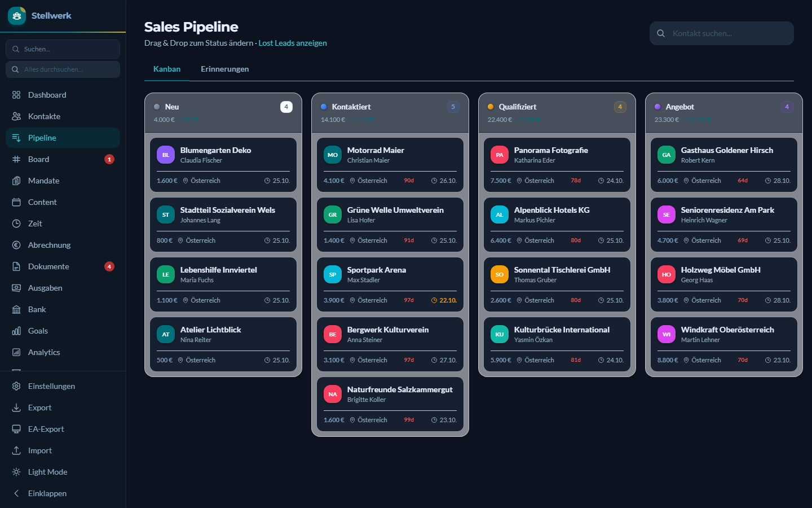Click the Zeit clock icon
This screenshot has width=812, height=508.
point(16,224)
